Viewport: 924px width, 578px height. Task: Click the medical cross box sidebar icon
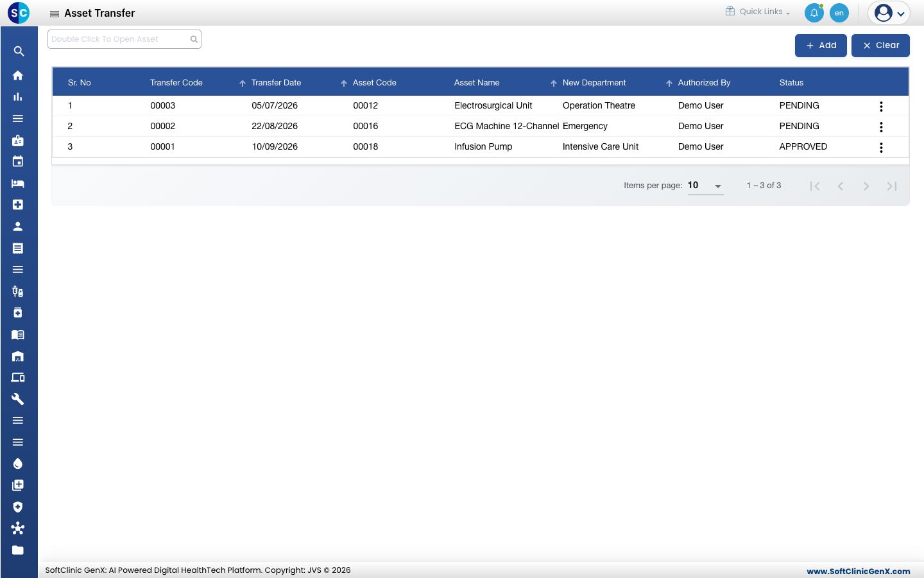click(x=18, y=205)
